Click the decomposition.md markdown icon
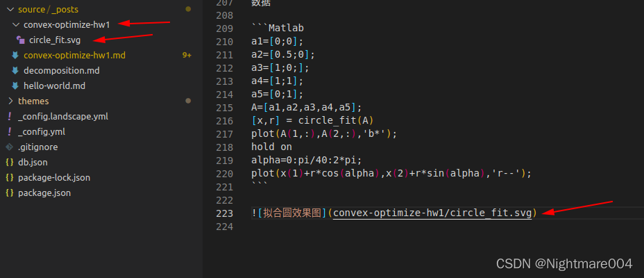Viewport: 644px width, 278px height. (x=15, y=70)
